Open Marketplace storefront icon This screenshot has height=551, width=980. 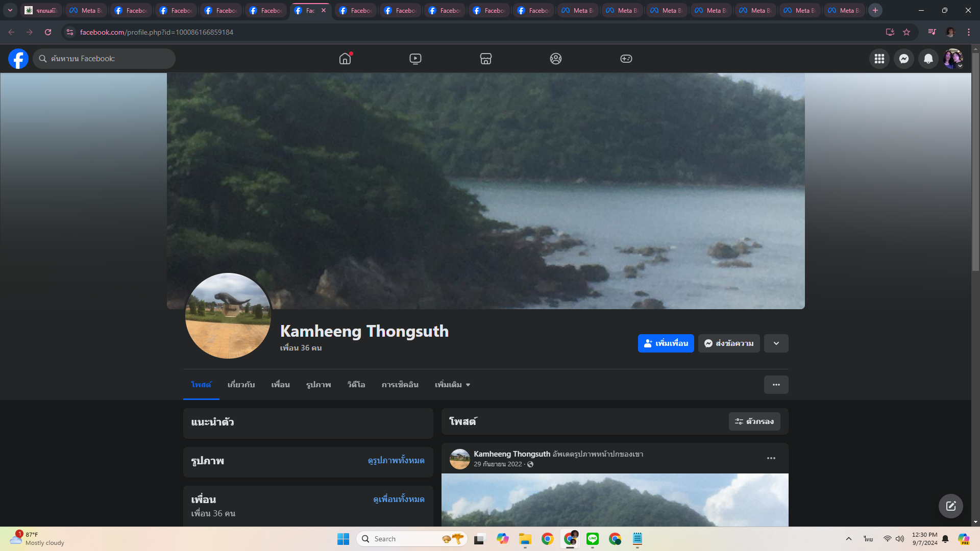[x=485, y=59]
